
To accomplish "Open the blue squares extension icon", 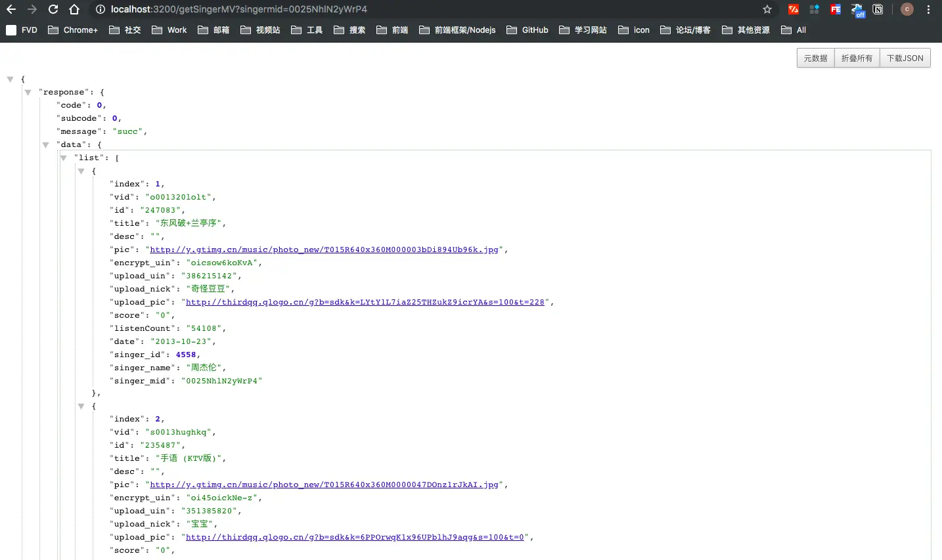I will [815, 9].
